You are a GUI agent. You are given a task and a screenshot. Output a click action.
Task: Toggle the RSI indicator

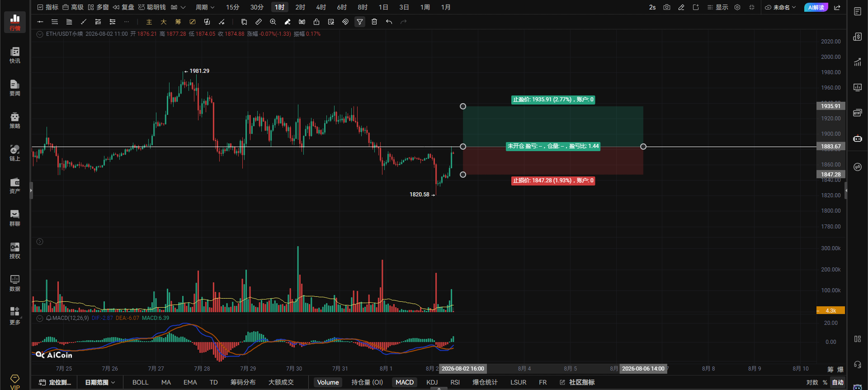[455, 382]
